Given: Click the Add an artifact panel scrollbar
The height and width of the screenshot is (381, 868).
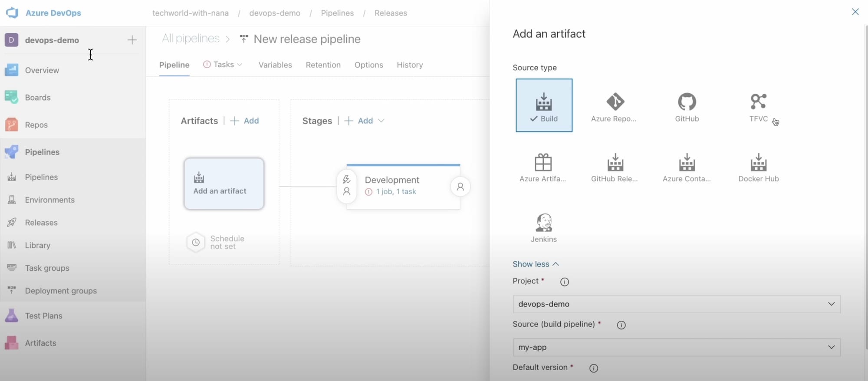Looking at the screenshot, I should [866, 187].
